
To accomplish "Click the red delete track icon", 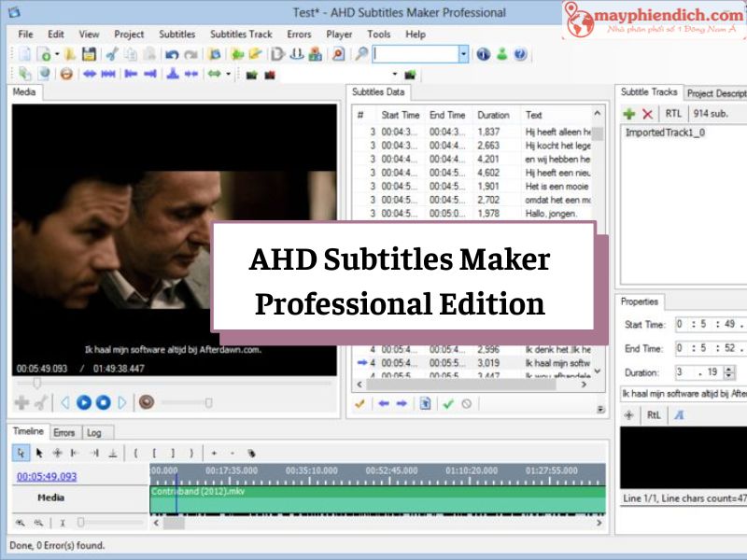I will (649, 113).
